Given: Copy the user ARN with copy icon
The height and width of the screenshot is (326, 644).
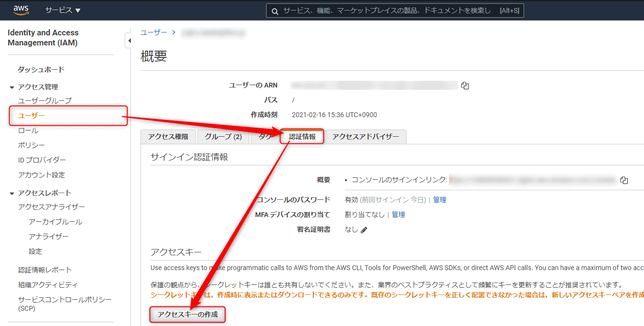Looking at the screenshot, I should pyautogui.click(x=465, y=86).
